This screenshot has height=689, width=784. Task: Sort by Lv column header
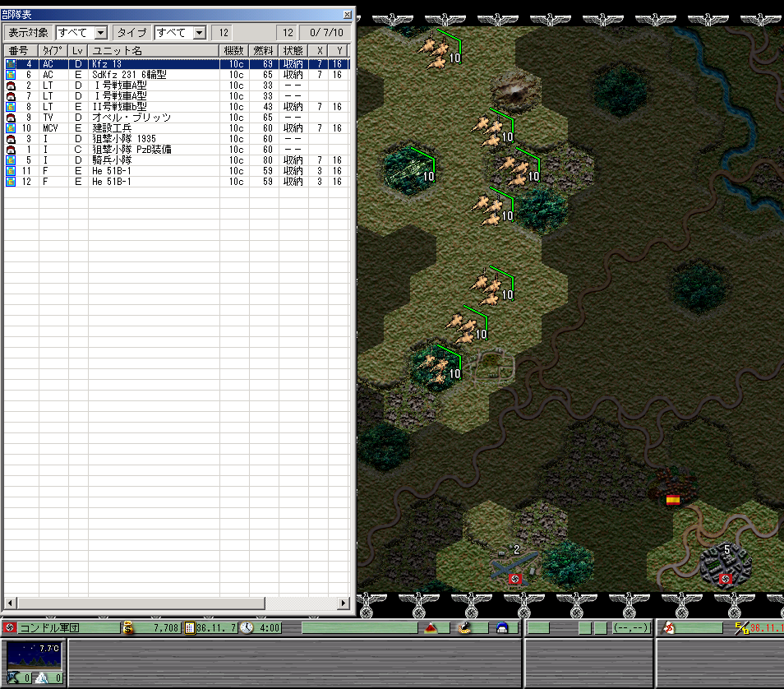click(78, 50)
